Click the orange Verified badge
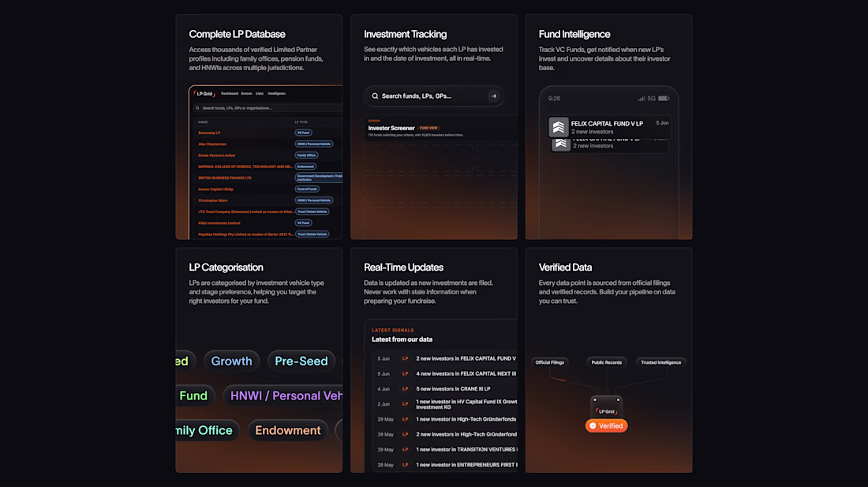The height and width of the screenshot is (487, 868). (606, 425)
